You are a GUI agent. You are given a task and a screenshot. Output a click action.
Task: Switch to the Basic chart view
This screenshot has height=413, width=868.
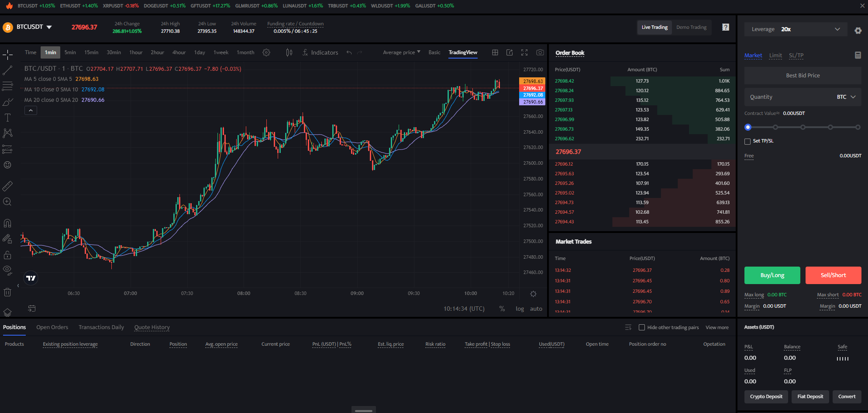(434, 52)
